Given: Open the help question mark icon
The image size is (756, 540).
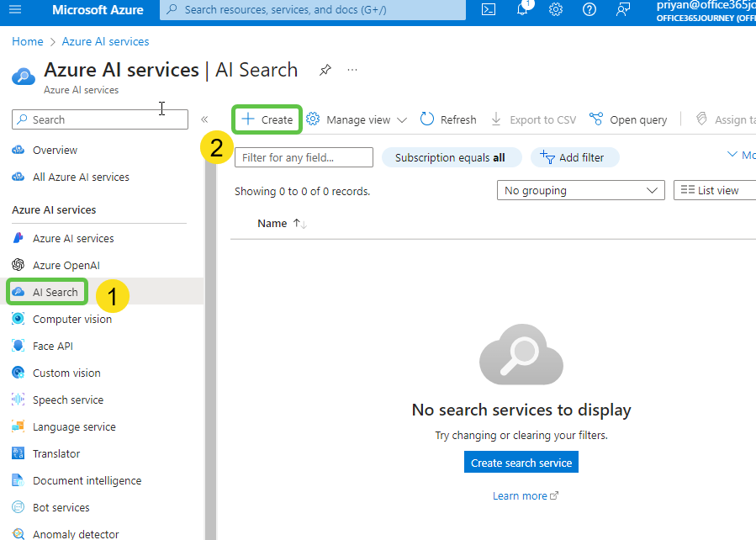Looking at the screenshot, I should click(x=589, y=11).
